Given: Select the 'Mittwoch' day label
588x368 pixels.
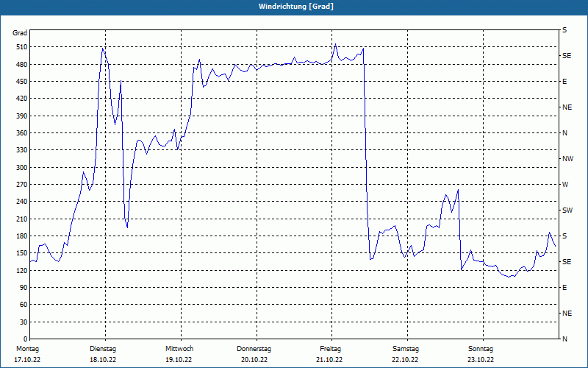Looking at the screenshot, I should coord(179,349).
